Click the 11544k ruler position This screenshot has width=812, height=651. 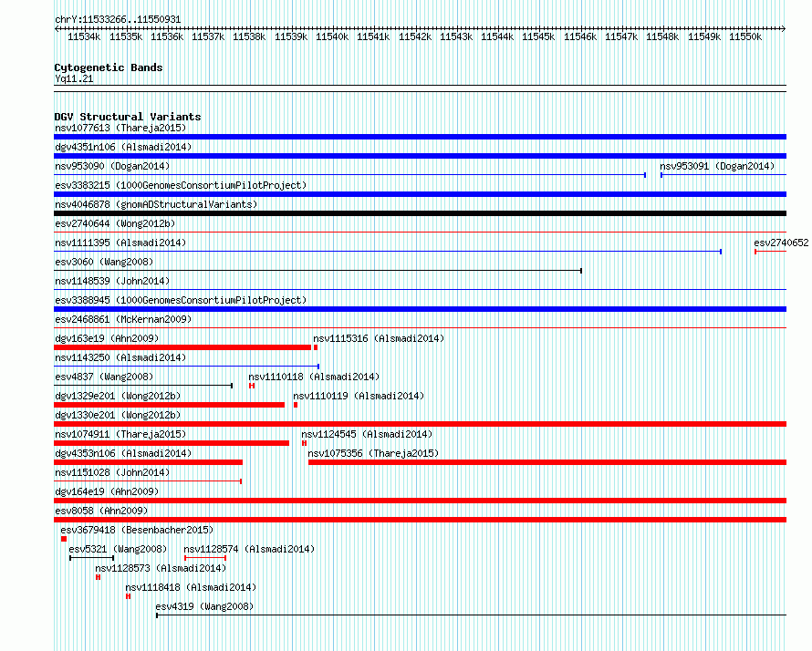tap(497, 37)
